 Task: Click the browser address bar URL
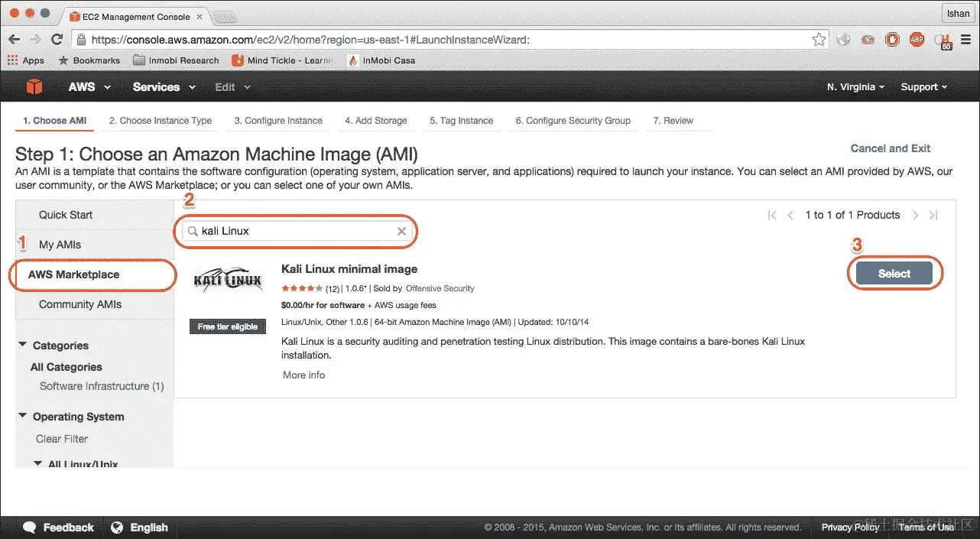click(310, 40)
